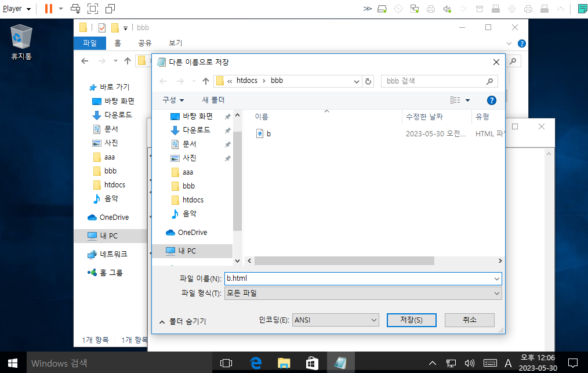Open the Store icon on the taskbar

[312, 363]
